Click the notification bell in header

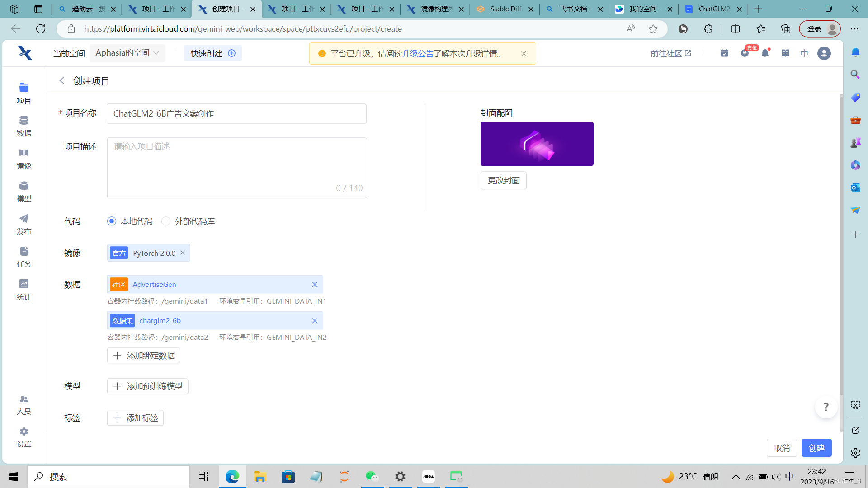[765, 53]
